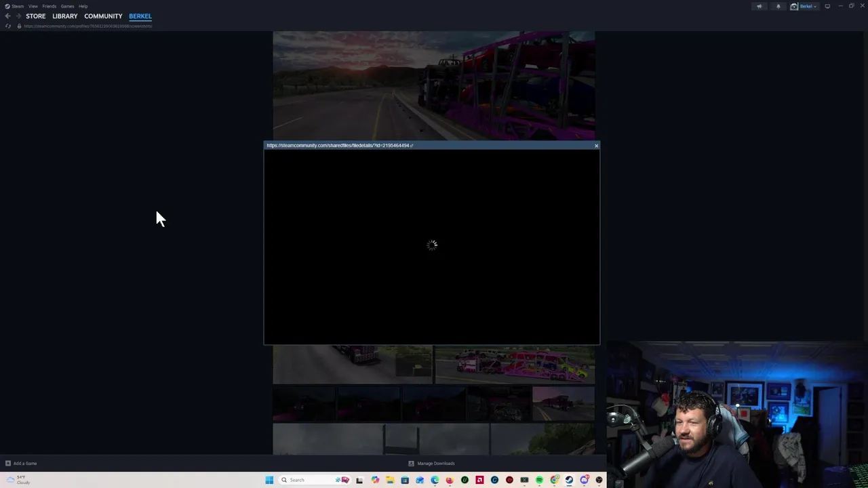The height and width of the screenshot is (488, 868).
Task: Open Google Chrome from taskbar
Action: (x=554, y=480)
